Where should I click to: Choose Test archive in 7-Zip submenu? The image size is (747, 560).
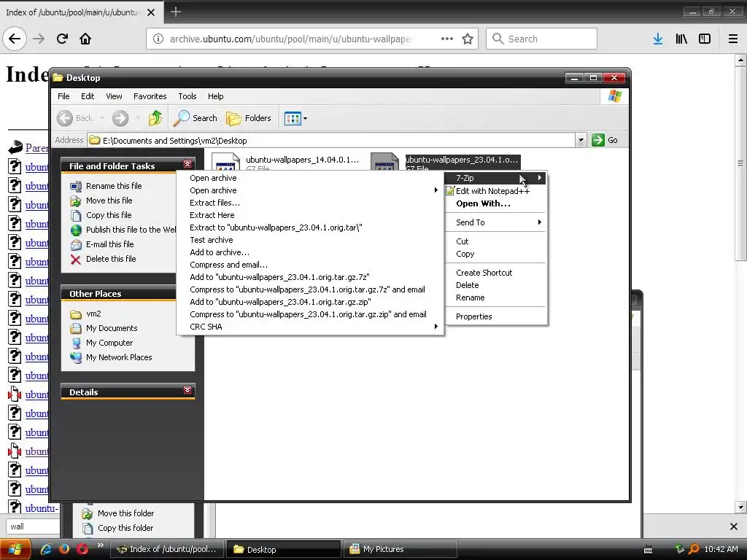coord(310,240)
